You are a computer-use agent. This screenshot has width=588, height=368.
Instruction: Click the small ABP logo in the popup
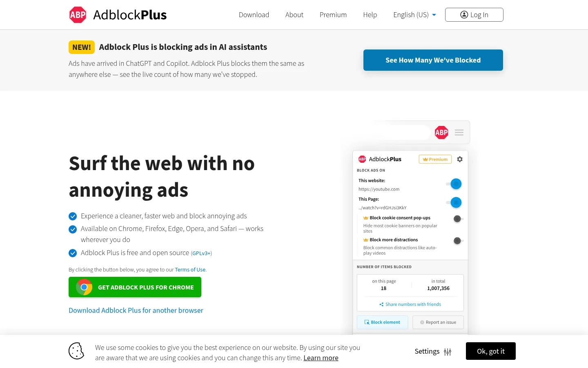(362, 159)
